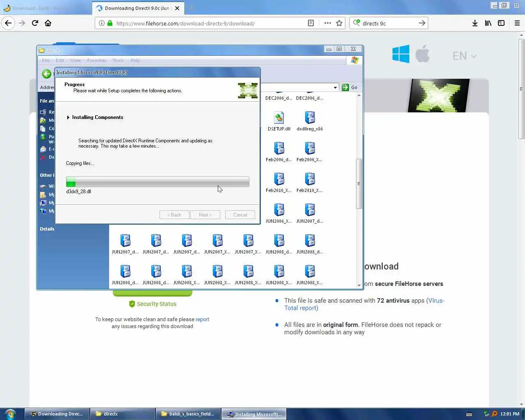
Task: Click taskbar clock showing 12:01 PM
Action: click(x=510, y=414)
